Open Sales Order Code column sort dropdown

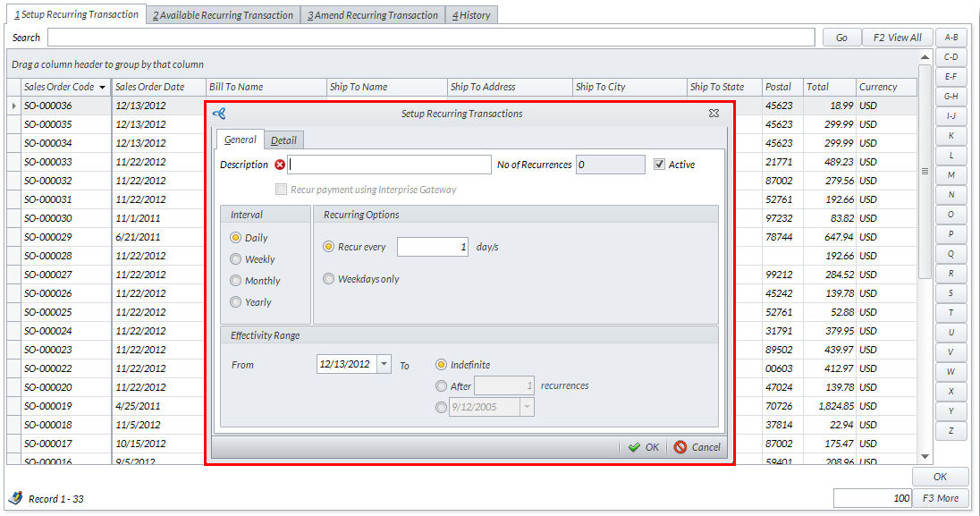click(103, 88)
